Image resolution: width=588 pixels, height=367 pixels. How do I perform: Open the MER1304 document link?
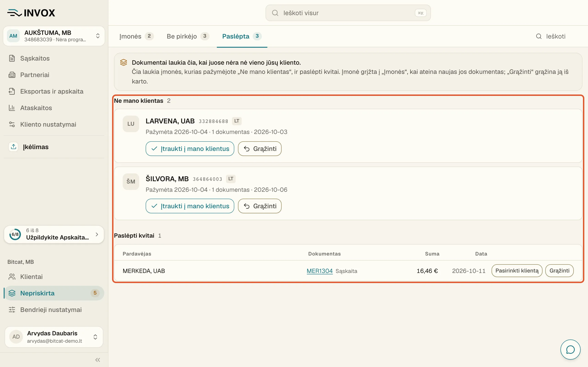coord(319,271)
